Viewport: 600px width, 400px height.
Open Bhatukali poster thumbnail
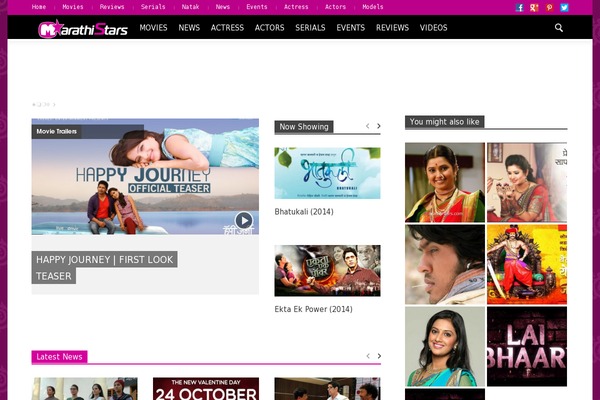[327, 173]
